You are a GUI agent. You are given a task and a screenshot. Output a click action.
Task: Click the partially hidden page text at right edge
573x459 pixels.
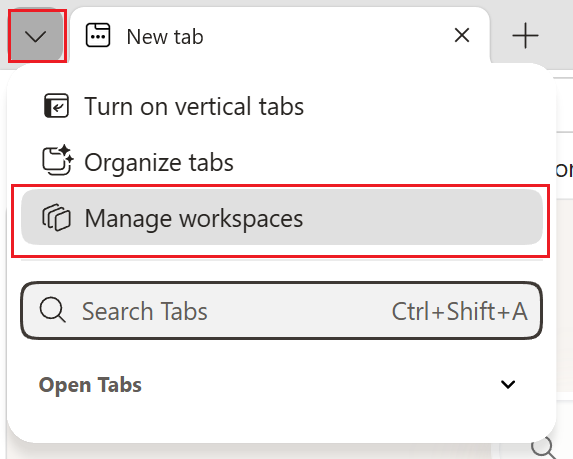(x=564, y=170)
